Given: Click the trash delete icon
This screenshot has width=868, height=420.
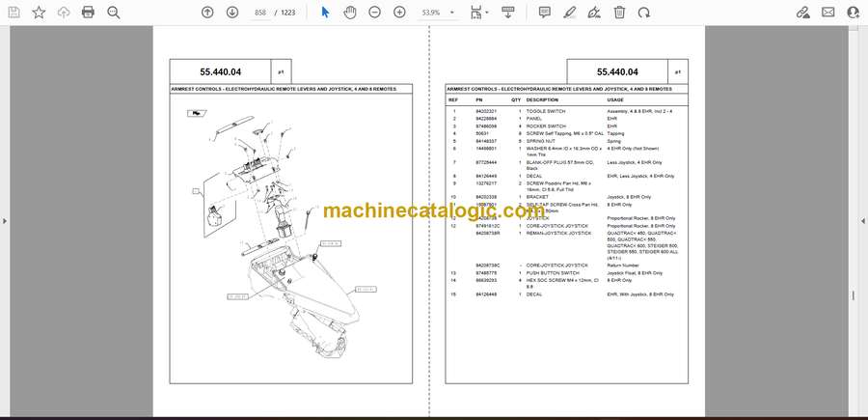Looking at the screenshot, I should 619,13.
